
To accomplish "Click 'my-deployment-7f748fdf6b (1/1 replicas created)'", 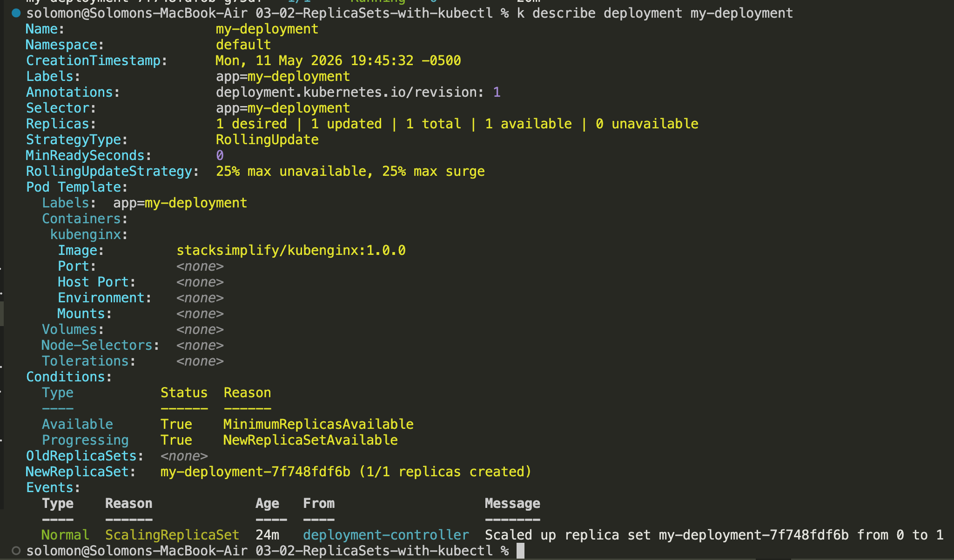I will click(x=346, y=472).
